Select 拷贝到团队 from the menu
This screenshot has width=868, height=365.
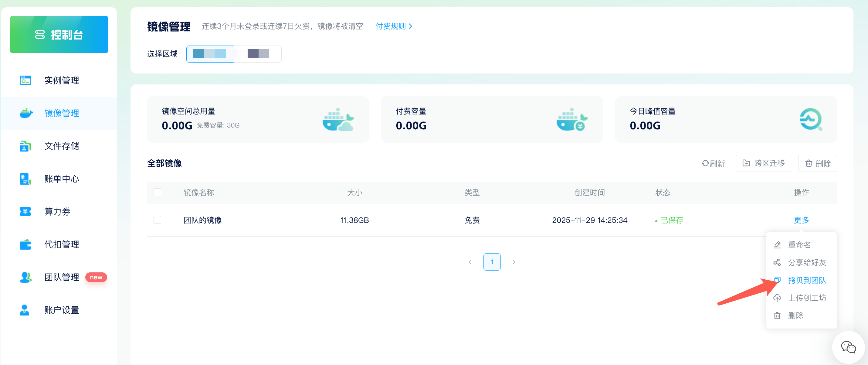tap(807, 280)
